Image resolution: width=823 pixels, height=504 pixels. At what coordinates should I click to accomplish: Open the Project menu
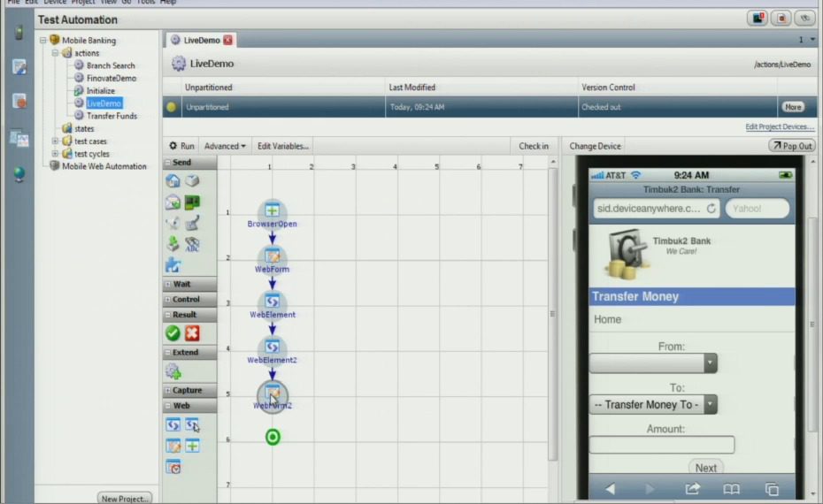[x=83, y=3]
